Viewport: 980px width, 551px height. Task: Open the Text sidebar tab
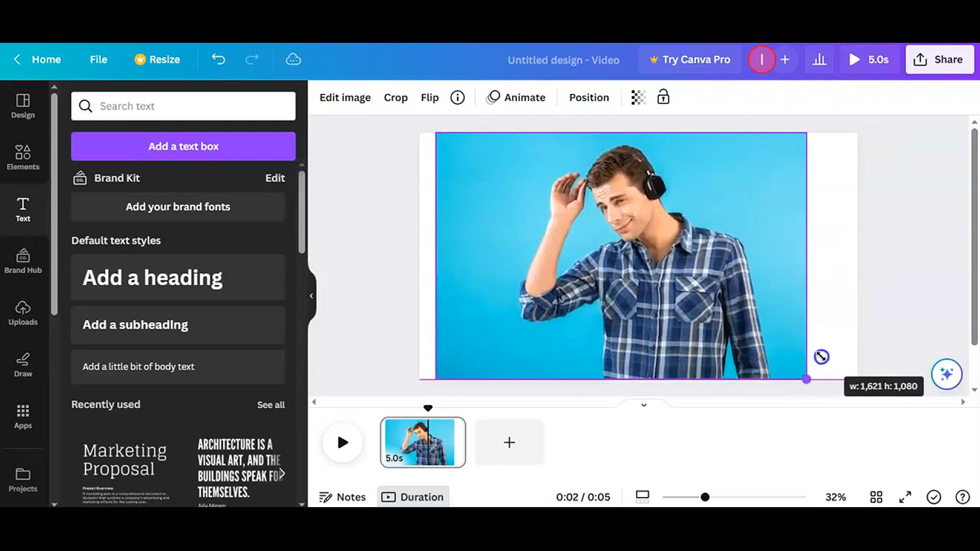[x=23, y=210]
